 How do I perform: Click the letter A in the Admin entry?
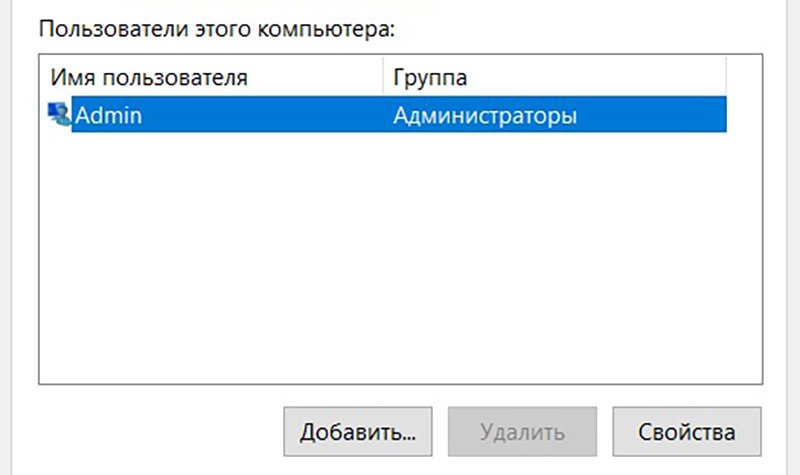coord(84,116)
